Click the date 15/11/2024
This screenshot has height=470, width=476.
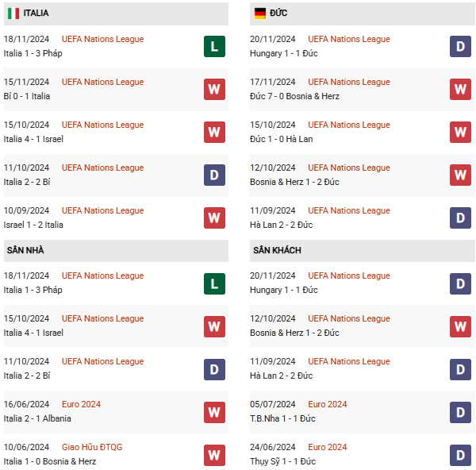point(26,82)
